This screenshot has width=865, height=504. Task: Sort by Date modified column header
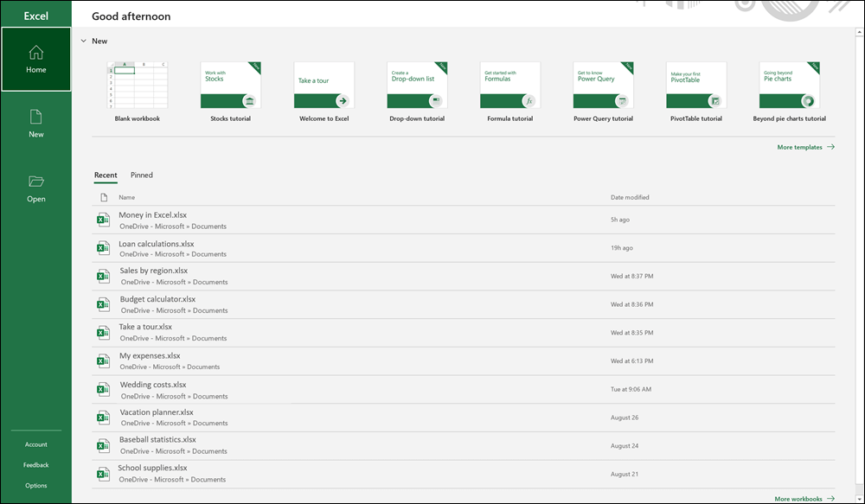tap(630, 197)
